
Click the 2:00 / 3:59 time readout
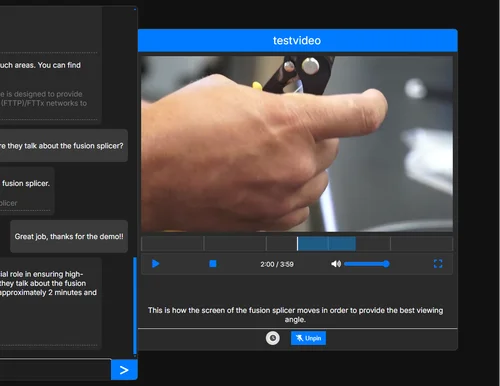277,264
